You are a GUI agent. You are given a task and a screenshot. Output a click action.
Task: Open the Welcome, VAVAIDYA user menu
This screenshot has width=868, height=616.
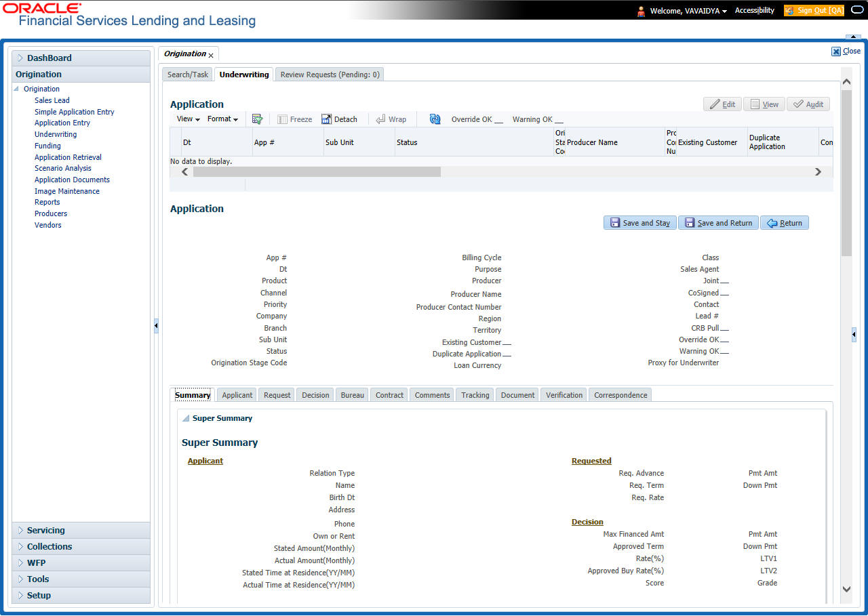coord(688,11)
